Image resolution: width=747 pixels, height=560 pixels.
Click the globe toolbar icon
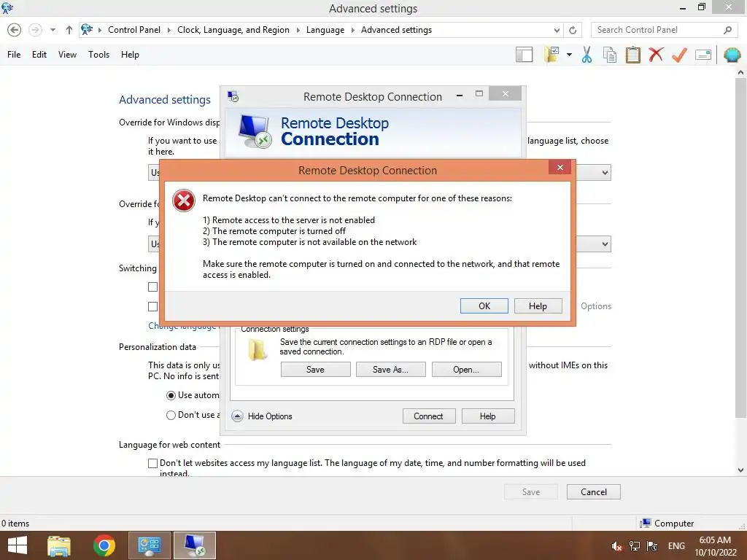coord(732,55)
